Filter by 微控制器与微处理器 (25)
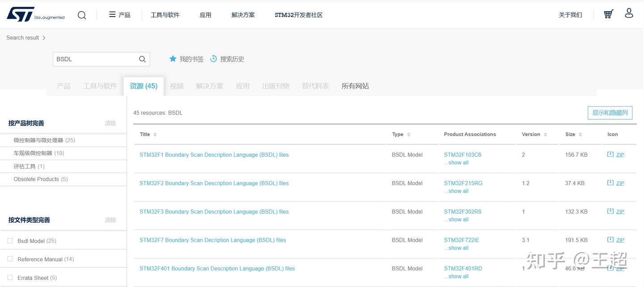644x287 pixels. (44, 140)
